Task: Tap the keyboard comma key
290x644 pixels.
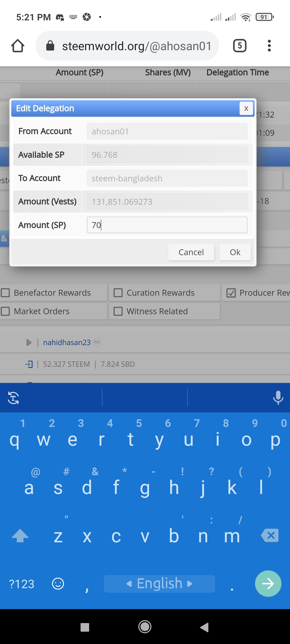Action: (x=87, y=589)
